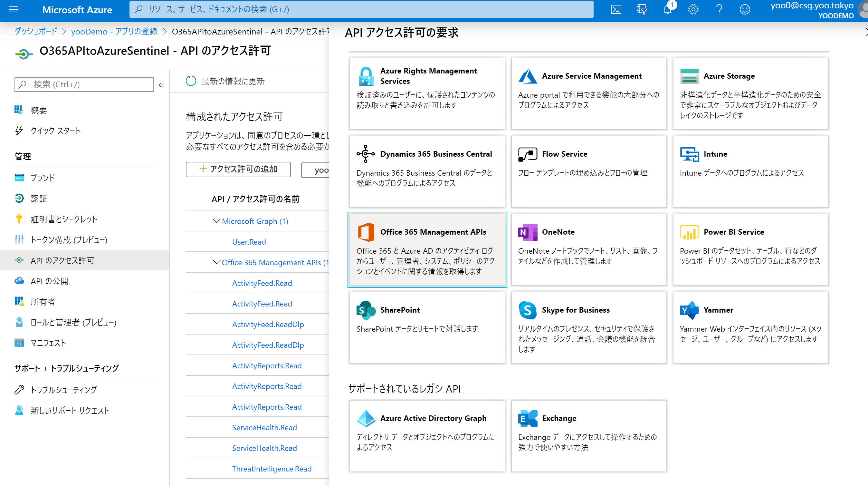The width and height of the screenshot is (868, 486).
Task: Select the Intune API tile
Action: 750,172
